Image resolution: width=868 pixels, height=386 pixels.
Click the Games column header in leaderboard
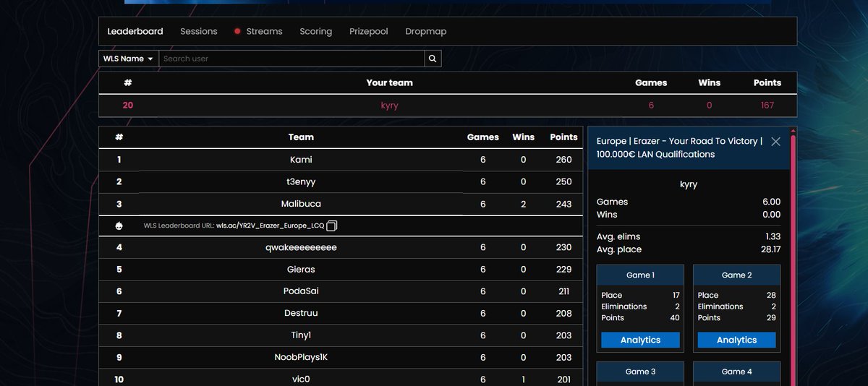[x=482, y=137]
